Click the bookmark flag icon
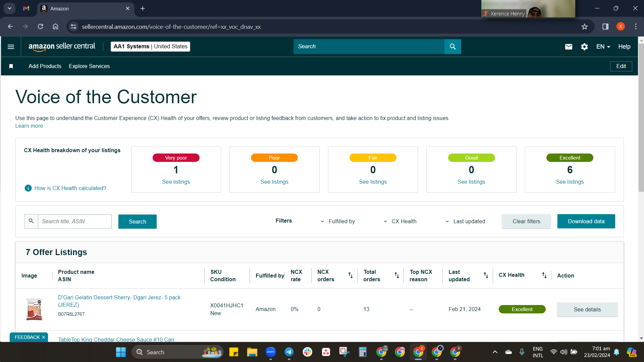 pyautogui.click(x=11, y=66)
